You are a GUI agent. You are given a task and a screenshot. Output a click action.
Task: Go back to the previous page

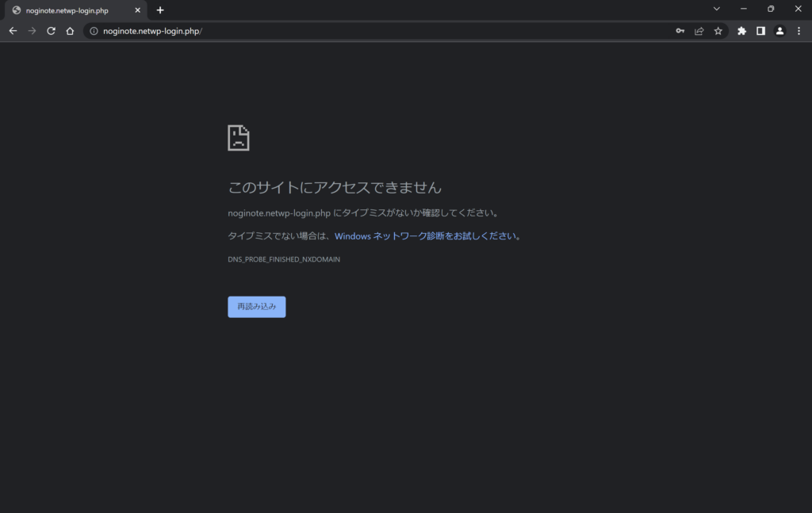pos(13,31)
